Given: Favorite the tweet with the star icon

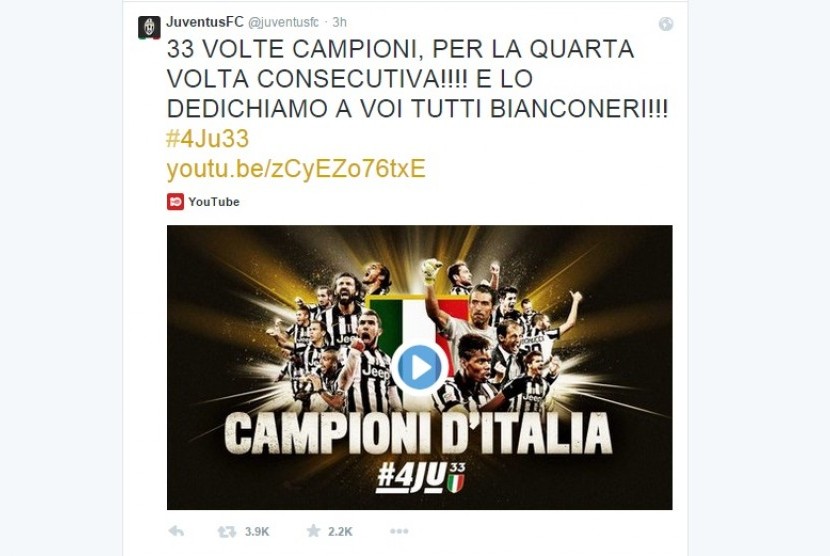Looking at the screenshot, I should tap(313, 531).
